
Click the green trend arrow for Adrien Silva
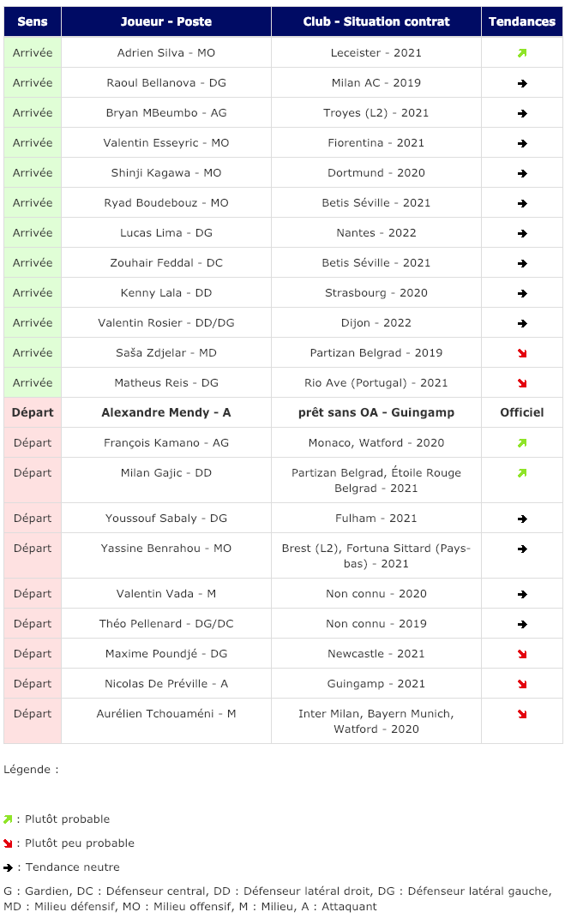pyautogui.click(x=522, y=53)
